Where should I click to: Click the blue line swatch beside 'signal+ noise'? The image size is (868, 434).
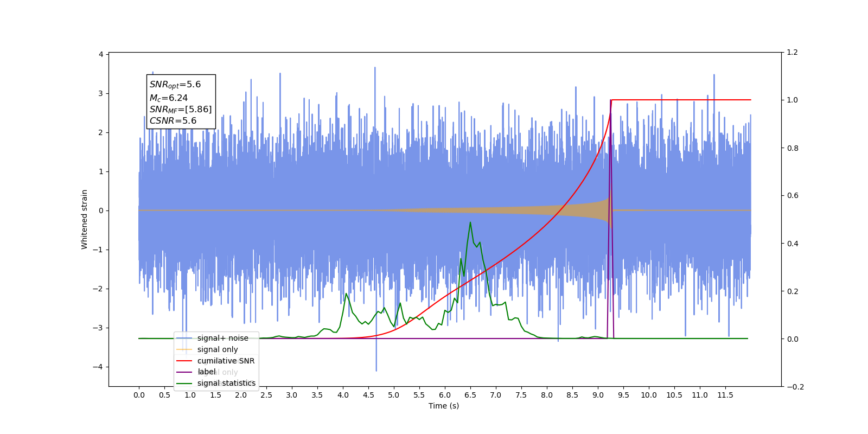(184, 338)
